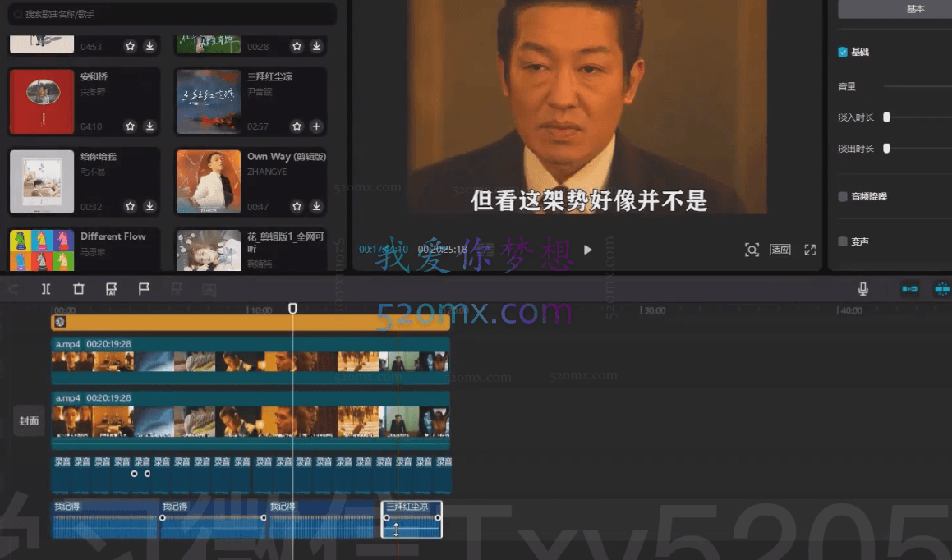The height and width of the screenshot is (560, 952).
Task: Add 三拜红尘凉 using the plus icon
Action: click(315, 126)
